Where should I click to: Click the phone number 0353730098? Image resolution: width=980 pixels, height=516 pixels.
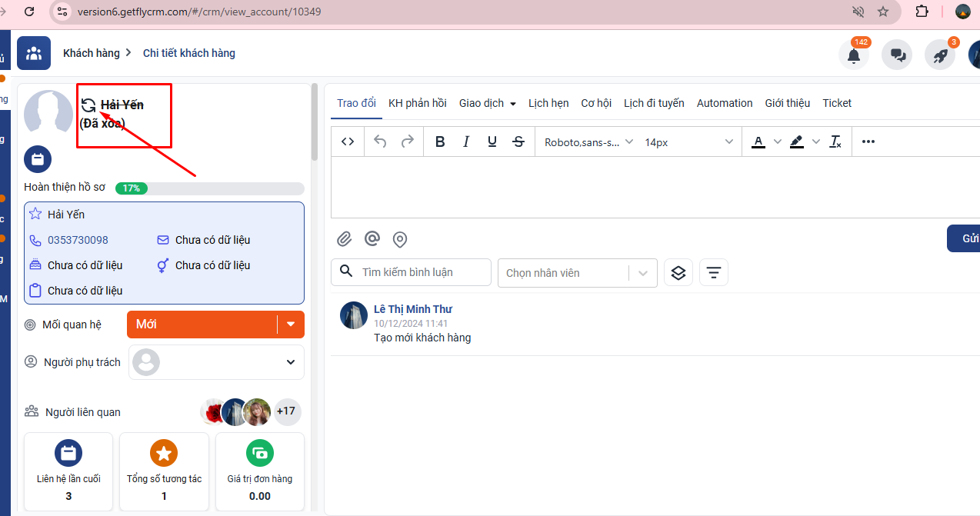pos(78,240)
